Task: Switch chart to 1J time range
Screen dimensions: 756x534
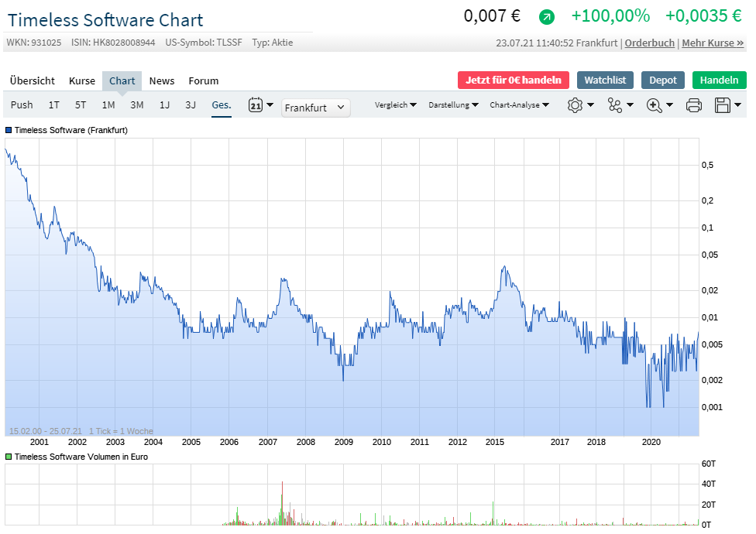Action: 164,105
